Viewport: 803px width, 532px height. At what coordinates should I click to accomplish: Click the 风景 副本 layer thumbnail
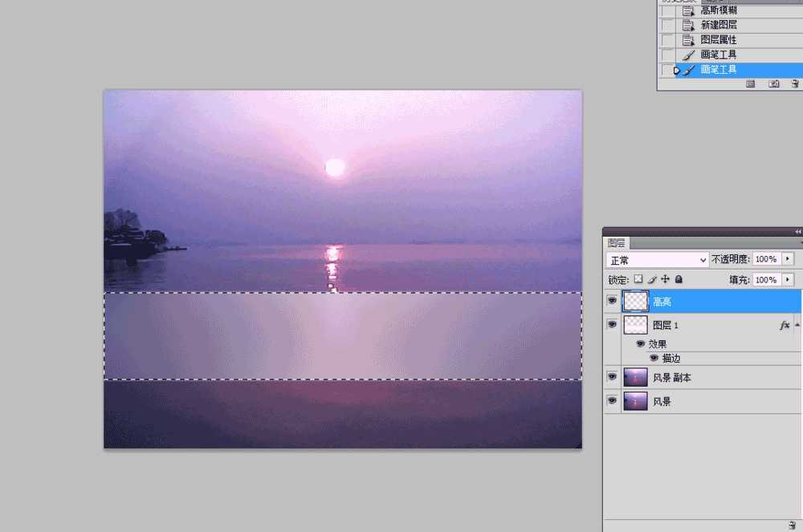(635, 377)
